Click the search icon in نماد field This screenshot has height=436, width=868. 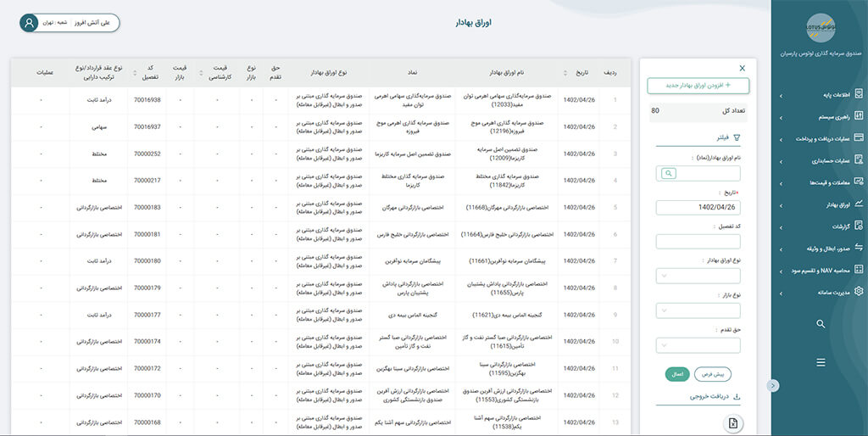click(669, 173)
